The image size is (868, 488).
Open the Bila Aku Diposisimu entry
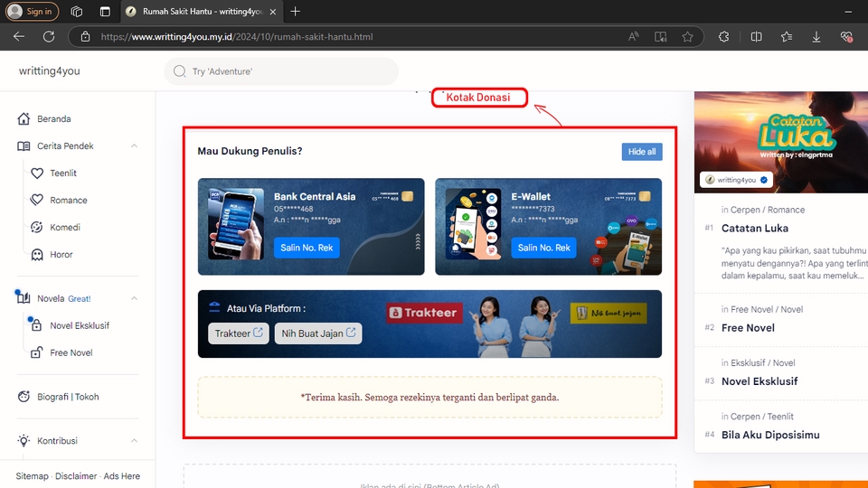[770, 435]
